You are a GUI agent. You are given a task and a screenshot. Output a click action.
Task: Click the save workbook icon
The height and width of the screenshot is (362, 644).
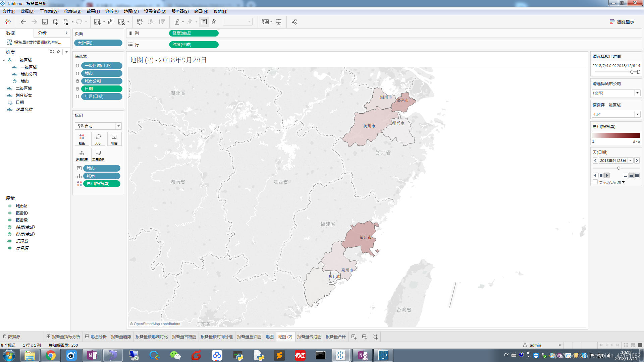pos(45,22)
